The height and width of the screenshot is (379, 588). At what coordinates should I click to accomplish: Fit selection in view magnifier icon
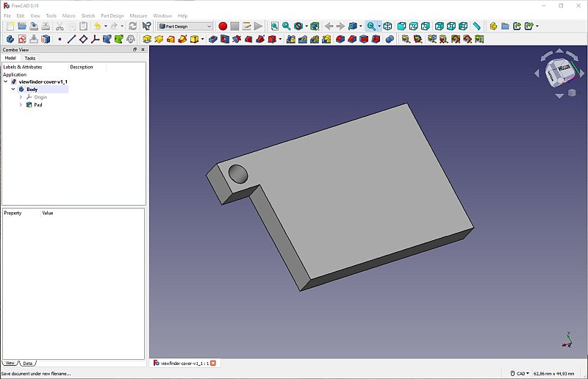click(x=287, y=26)
